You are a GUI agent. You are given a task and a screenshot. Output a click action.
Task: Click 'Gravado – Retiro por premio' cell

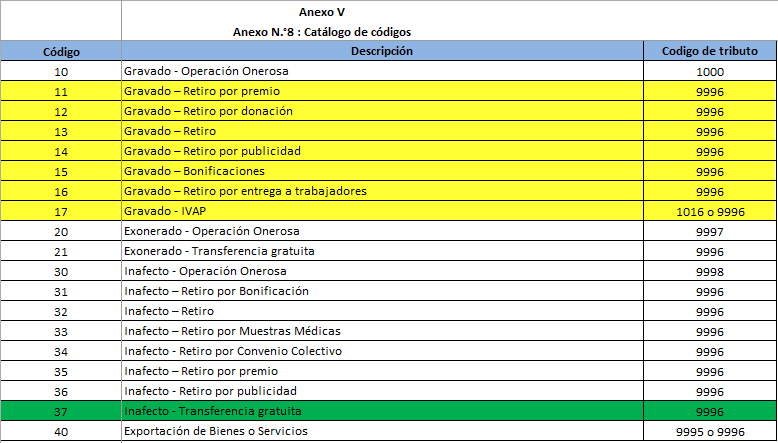click(x=382, y=91)
